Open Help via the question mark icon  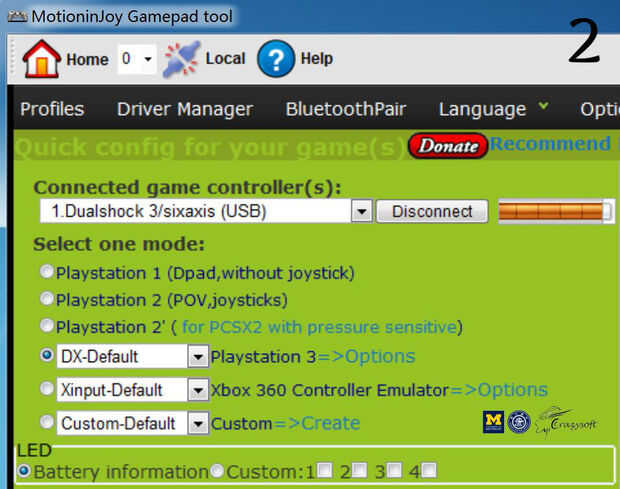[276, 59]
